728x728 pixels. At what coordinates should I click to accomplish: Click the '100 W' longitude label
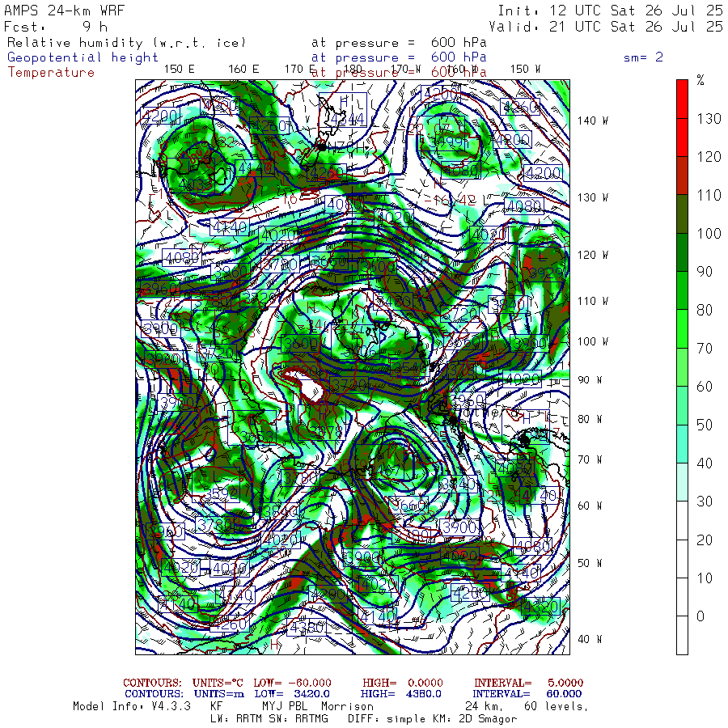(x=593, y=341)
